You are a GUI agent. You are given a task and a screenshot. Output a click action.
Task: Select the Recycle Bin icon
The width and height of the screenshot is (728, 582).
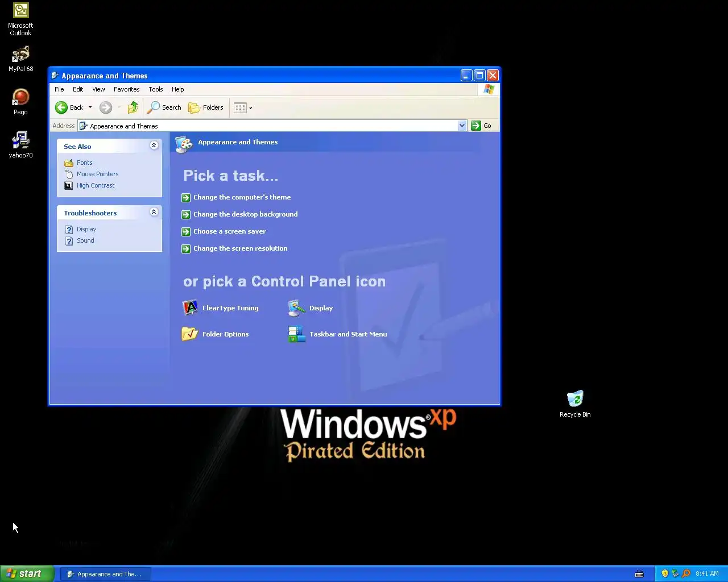click(575, 404)
